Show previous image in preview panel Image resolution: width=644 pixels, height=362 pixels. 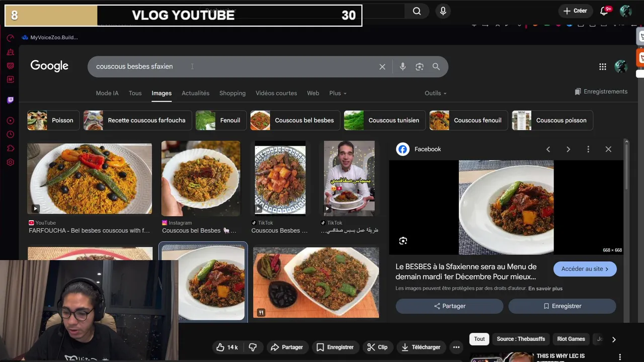point(548,149)
